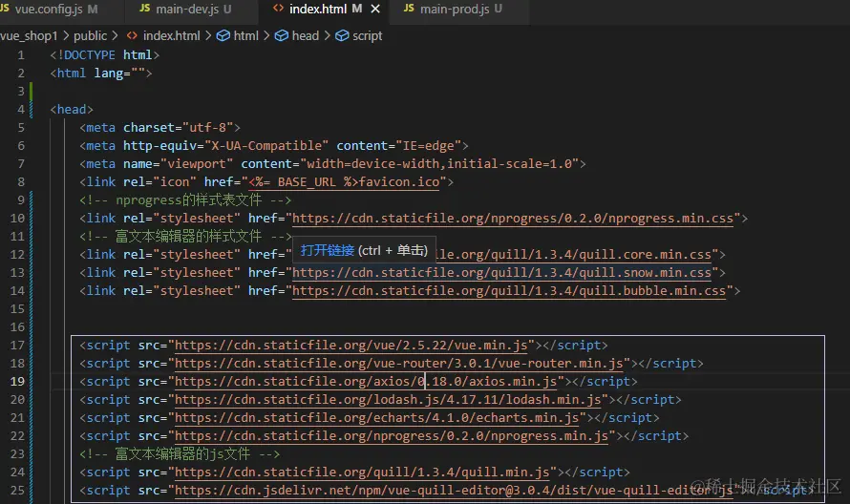Click the HTML file icon on index.html tab

pyautogui.click(x=278, y=9)
